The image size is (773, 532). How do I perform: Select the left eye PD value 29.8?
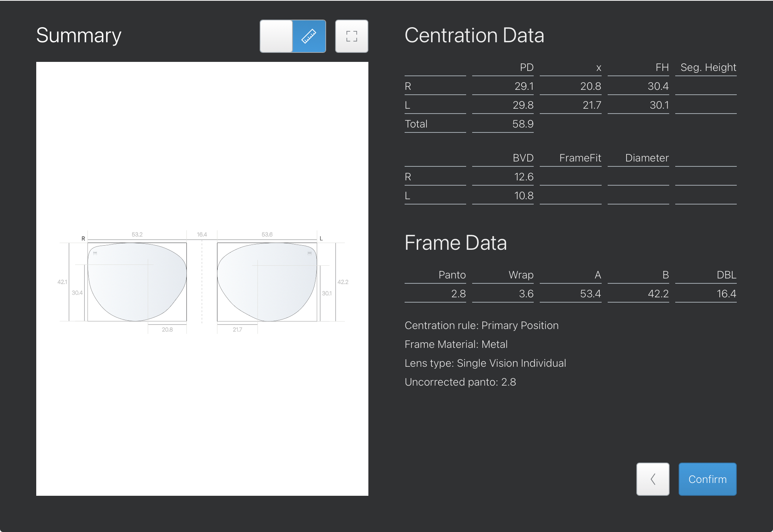523,105
